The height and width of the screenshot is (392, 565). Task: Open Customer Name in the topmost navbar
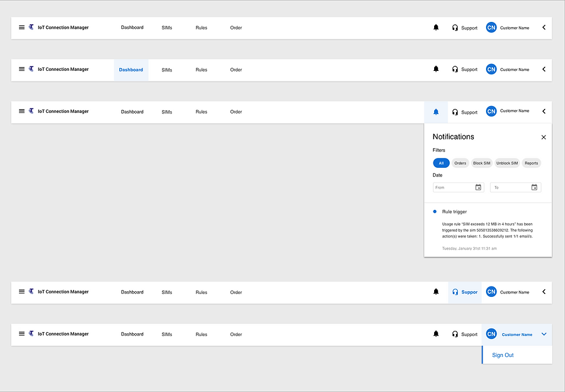[514, 28]
